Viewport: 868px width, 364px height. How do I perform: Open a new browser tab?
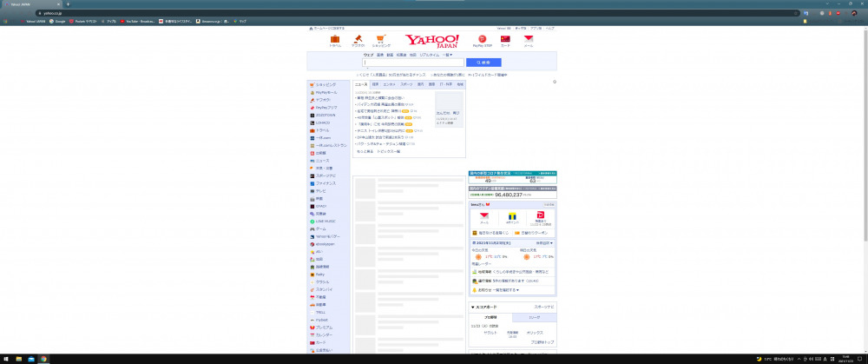click(68, 3)
